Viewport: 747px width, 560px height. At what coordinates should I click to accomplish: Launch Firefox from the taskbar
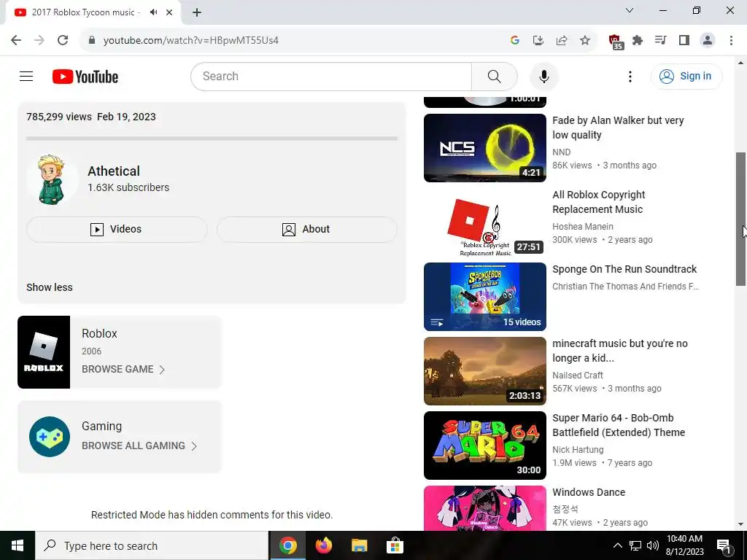323,545
